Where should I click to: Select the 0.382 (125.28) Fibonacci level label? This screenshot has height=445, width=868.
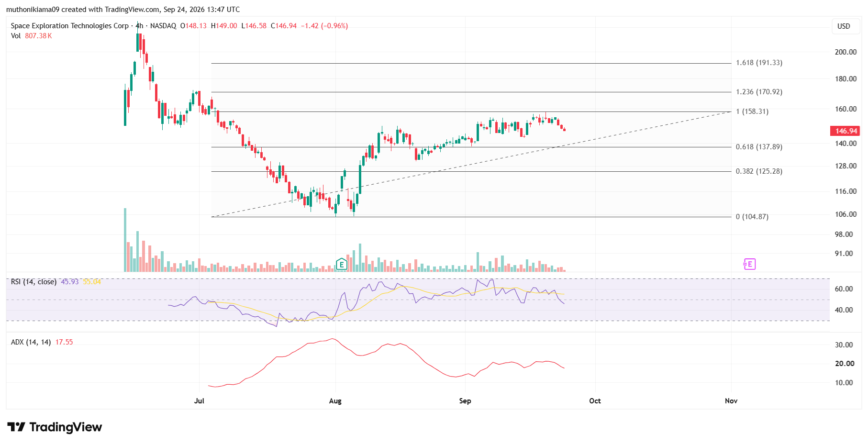(759, 171)
